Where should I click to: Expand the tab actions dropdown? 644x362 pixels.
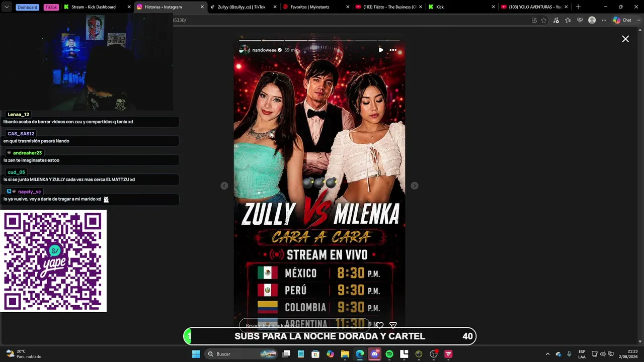click(x=7, y=7)
